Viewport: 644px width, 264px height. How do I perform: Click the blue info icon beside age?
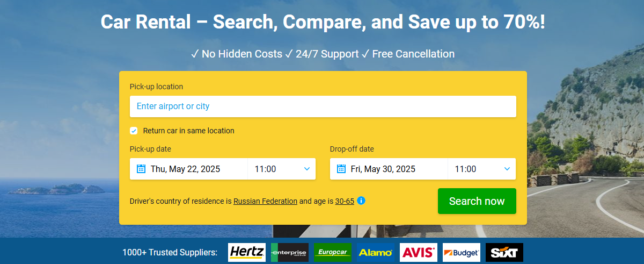[361, 201]
